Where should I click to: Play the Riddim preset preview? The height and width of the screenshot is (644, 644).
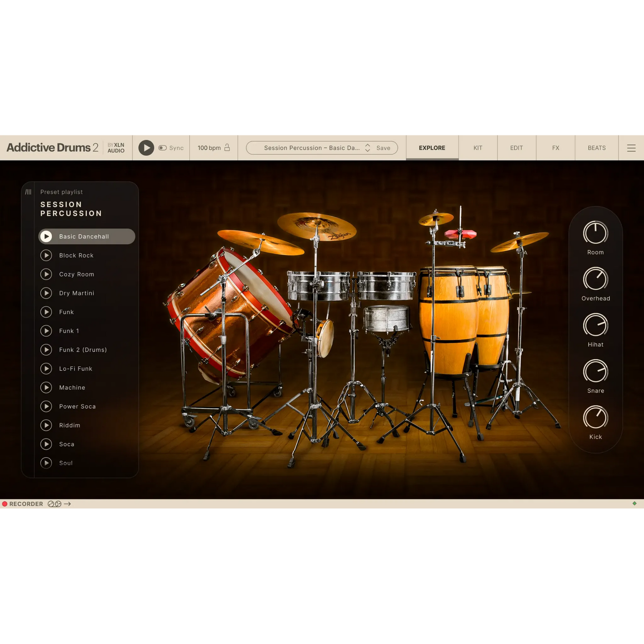pyautogui.click(x=46, y=425)
